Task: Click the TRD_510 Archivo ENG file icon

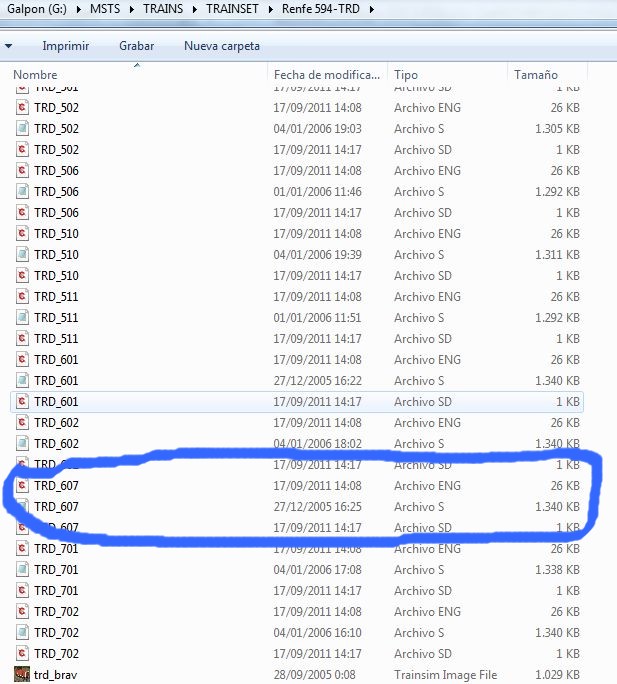Action: tap(22, 234)
